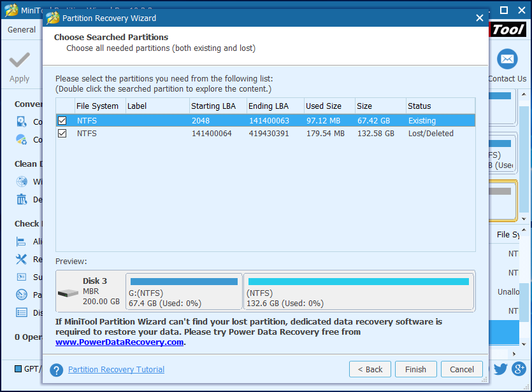Click the Contact Us envelope icon

point(507,59)
